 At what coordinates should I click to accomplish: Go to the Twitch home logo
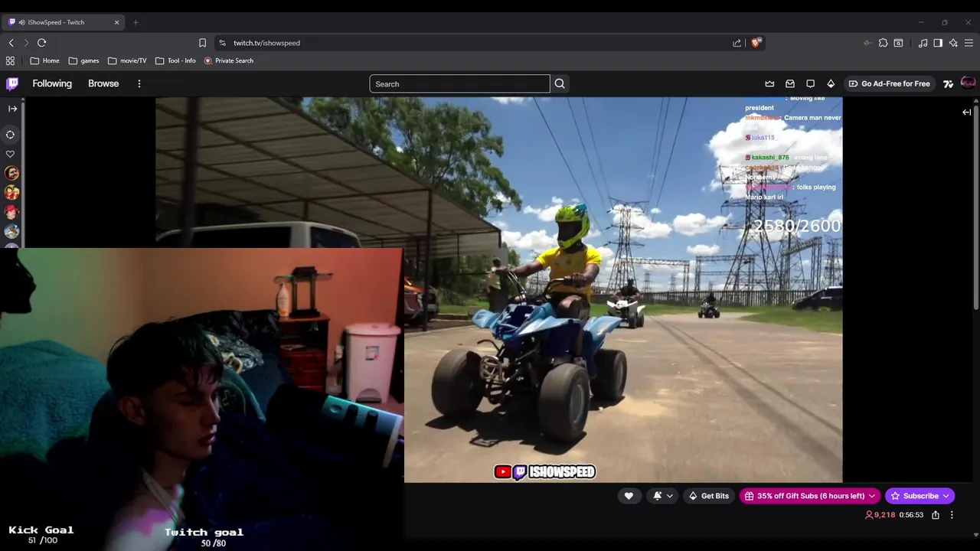(x=12, y=83)
